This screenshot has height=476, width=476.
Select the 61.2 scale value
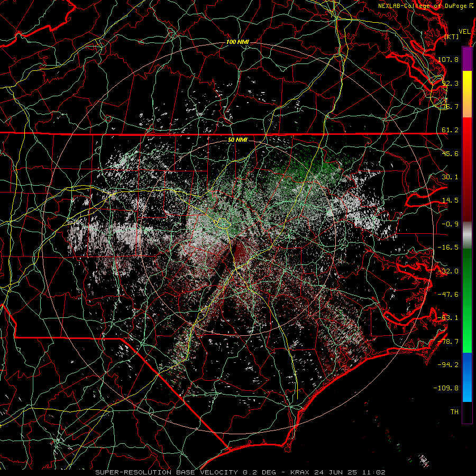pos(450,130)
